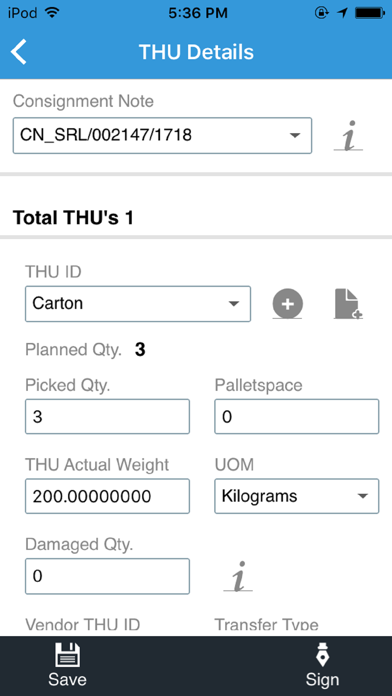Tap the Sign pen icon
The width and height of the screenshot is (392, 696).
pos(322,654)
